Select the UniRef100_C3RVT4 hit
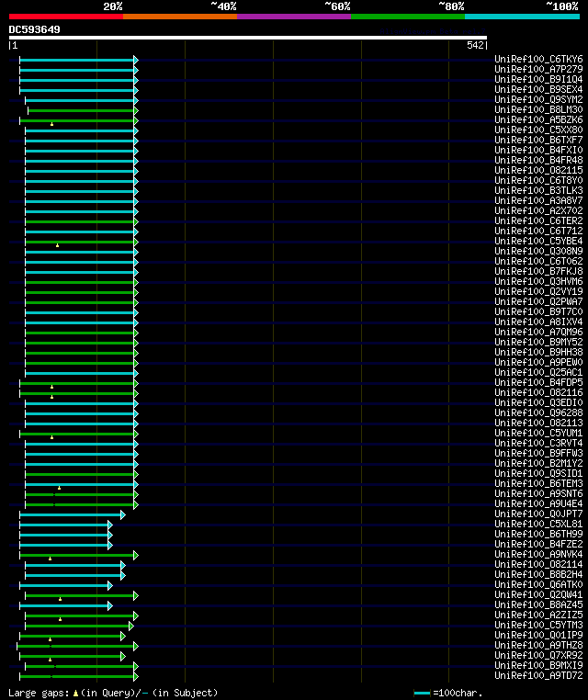 point(538,444)
